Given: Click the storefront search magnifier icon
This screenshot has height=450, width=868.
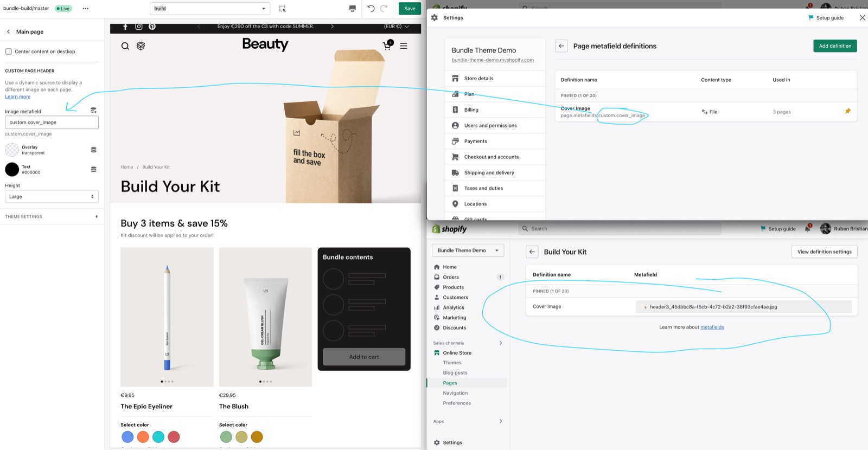Looking at the screenshot, I should pyautogui.click(x=125, y=46).
